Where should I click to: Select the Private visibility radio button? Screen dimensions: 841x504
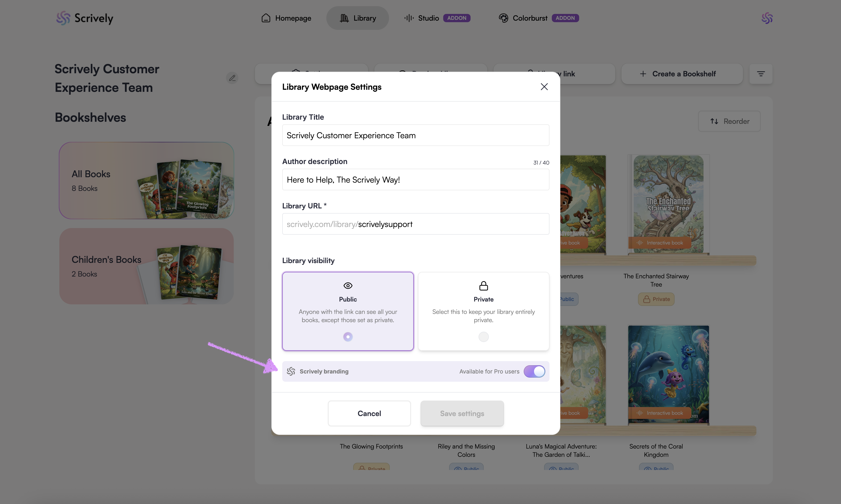point(483,337)
